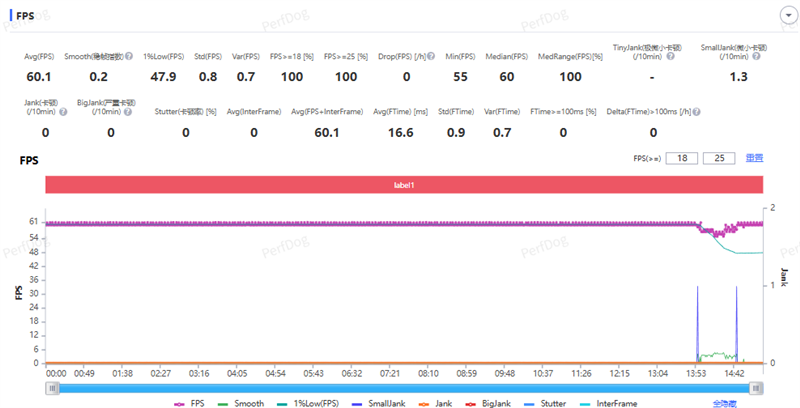800x408 pixels.
Task: Click the help icon beside Jank(/10min)
Action: [x=63, y=111]
